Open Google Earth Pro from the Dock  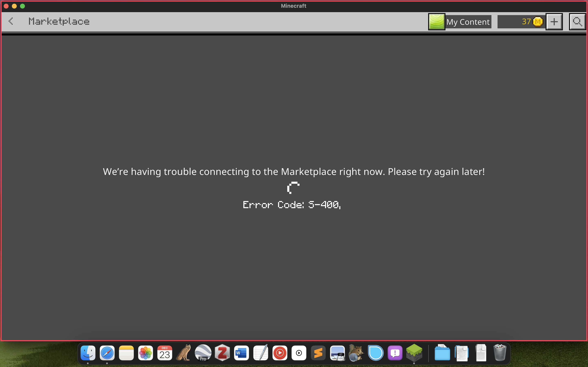(203, 353)
